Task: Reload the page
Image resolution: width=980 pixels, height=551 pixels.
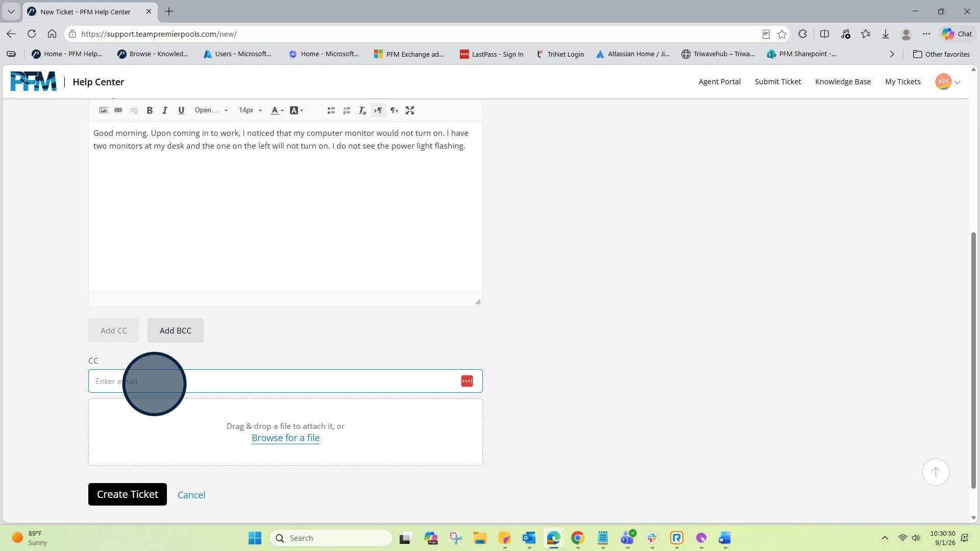Action: pos(32,34)
